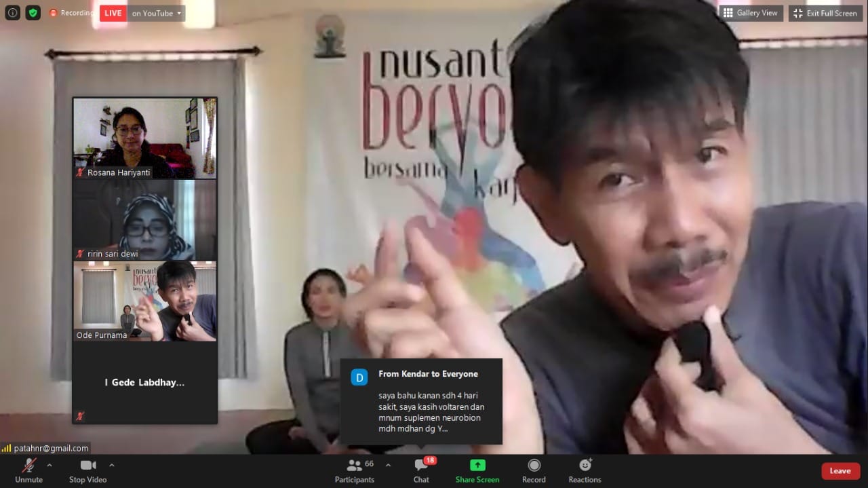This screenshot has width=868, height=488.
Task: Click the Kendar chat message notification
Action: tap(421, 401)
